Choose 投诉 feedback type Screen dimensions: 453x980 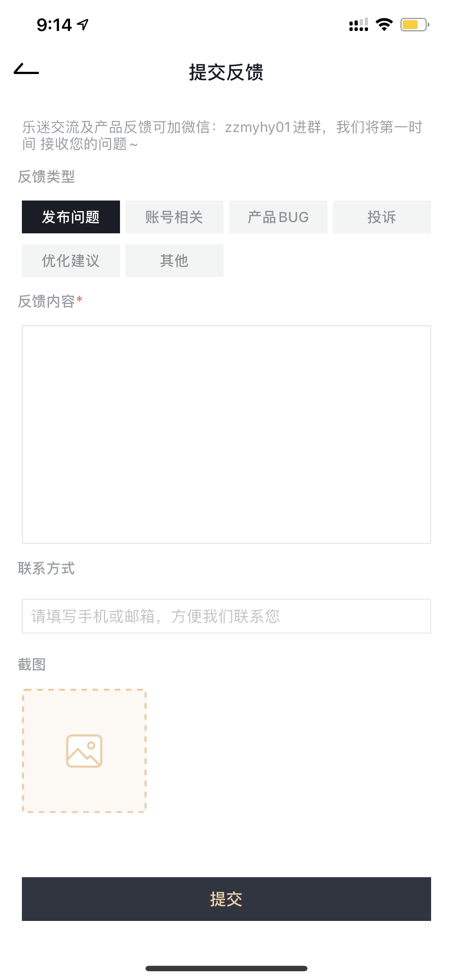pyautogui.click(x=382, y=217)
